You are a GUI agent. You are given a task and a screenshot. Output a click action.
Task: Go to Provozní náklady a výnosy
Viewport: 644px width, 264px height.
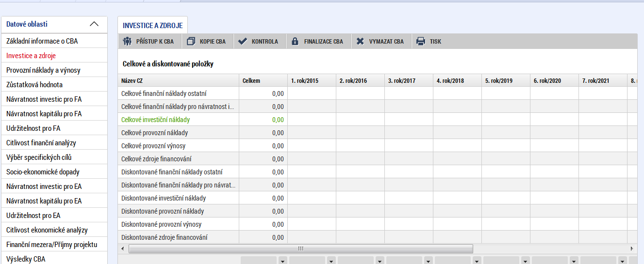(x=54, y=70)
